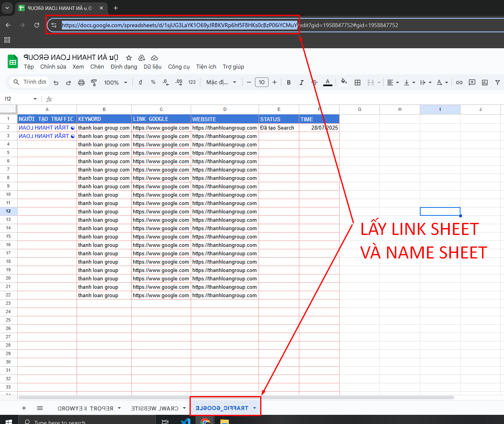The image size is (504, 424).
Task: Click the create filter funnel icon
Action: tap(498, 82)
